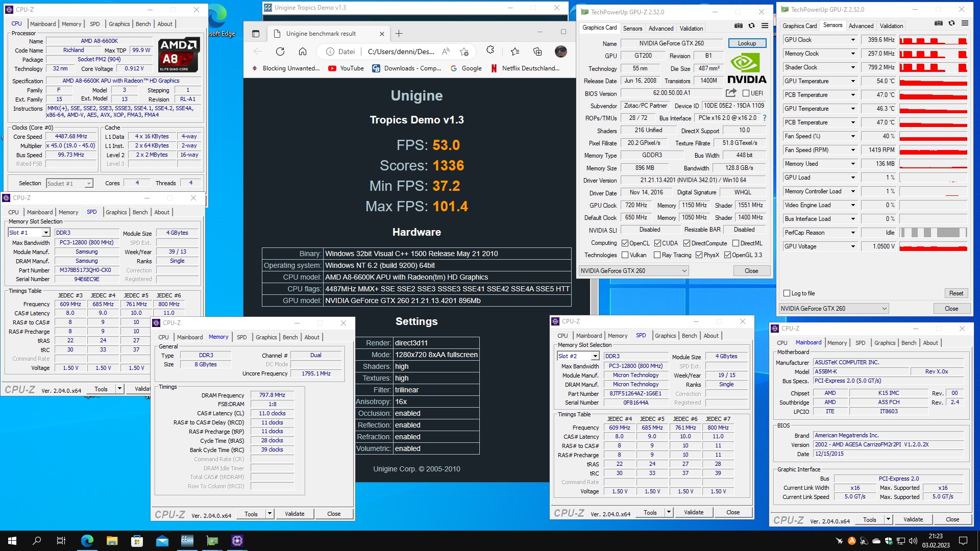Open Microsoft Store from the taskbar

tap(137, 541)
